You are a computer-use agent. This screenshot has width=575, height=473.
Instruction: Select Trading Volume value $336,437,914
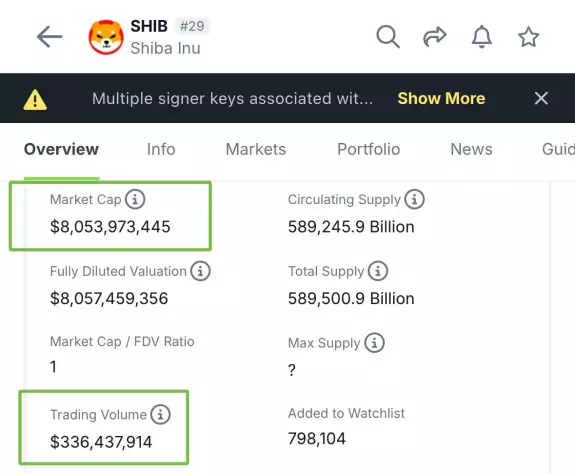click(101, 442)
